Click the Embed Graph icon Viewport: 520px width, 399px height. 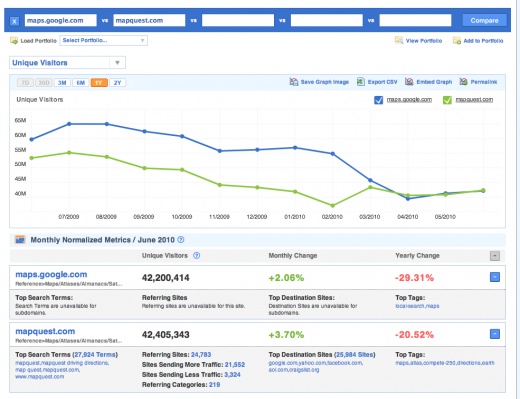[409, 82]
